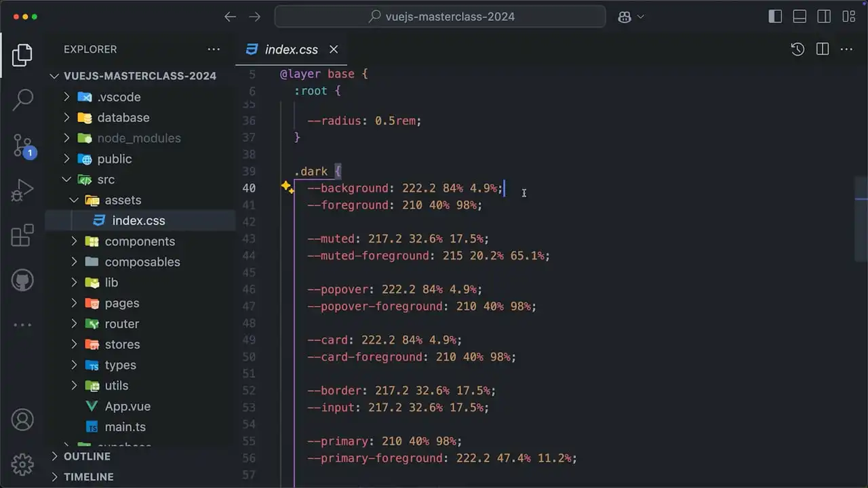Image resolution: width=868 pixels, height=488 pixels.
Task: Expand the components folder
Action: (140, 241)
